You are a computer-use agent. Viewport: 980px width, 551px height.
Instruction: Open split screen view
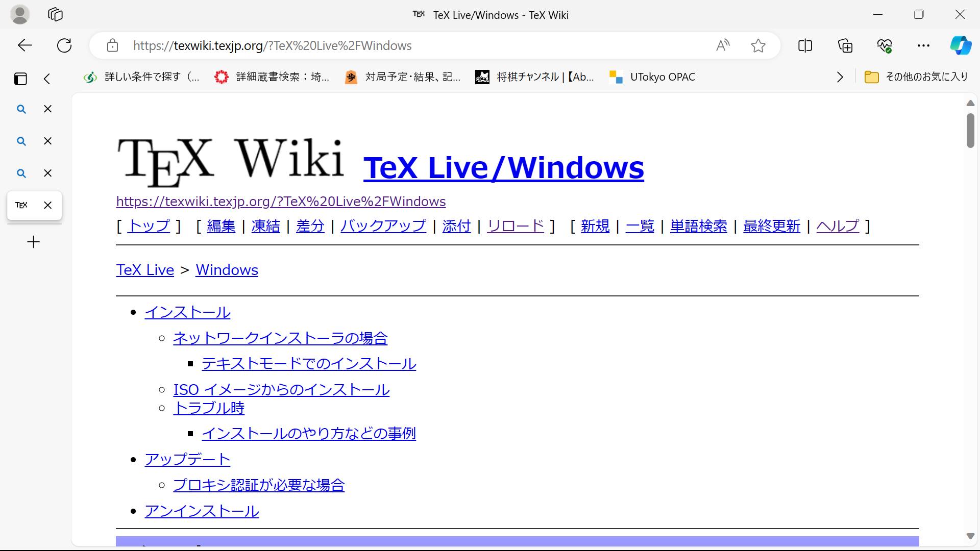[805, 45]
